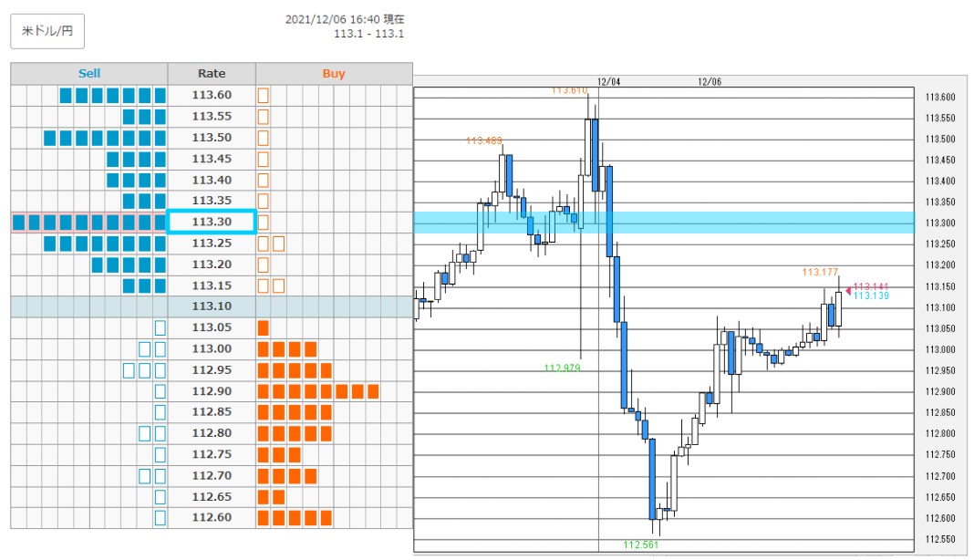Image resolution: width=974 pixels, height=560 pixels.
Task: Click the 113.35 rate row
Action: point(212,201)
